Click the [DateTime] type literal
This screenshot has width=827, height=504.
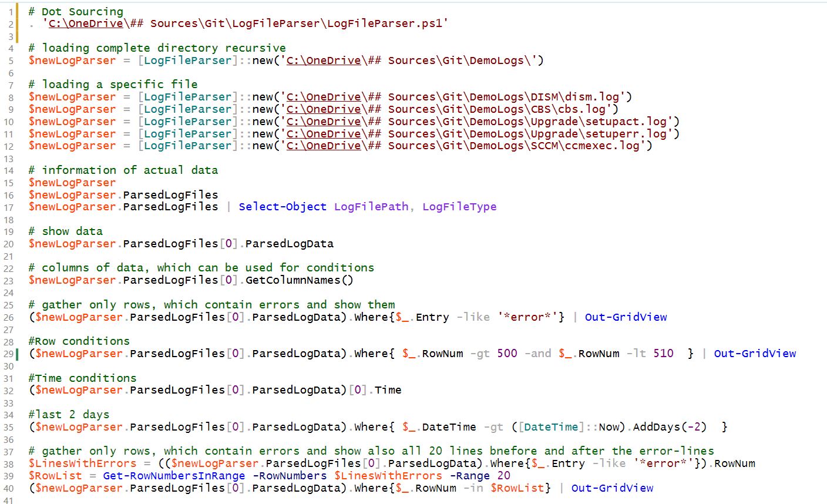tap(551, 427)
